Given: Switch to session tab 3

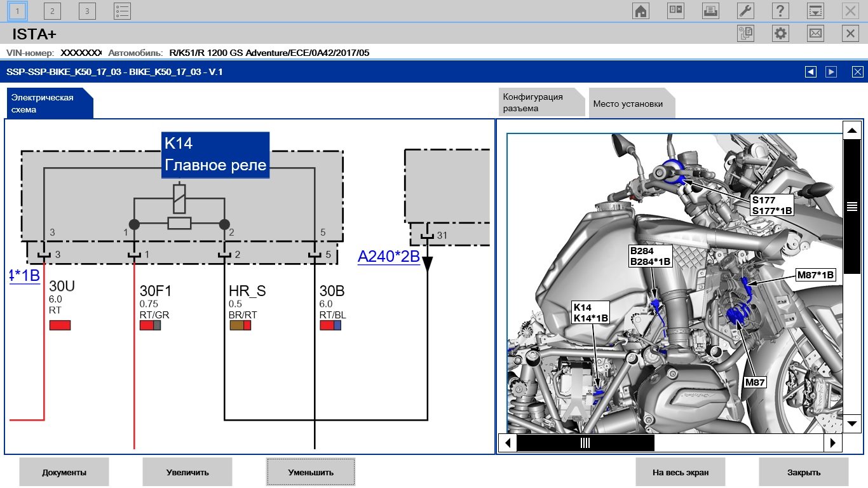Looking at the screenshot, I should tap(87, 11).
